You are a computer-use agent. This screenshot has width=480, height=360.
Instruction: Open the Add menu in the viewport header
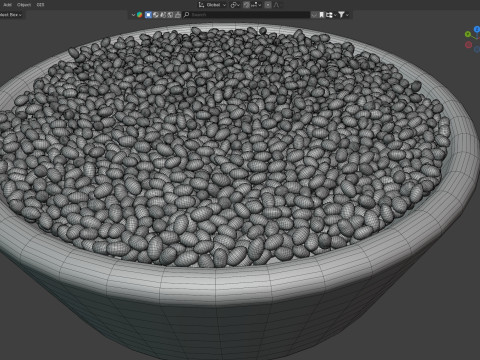[7, 5]
